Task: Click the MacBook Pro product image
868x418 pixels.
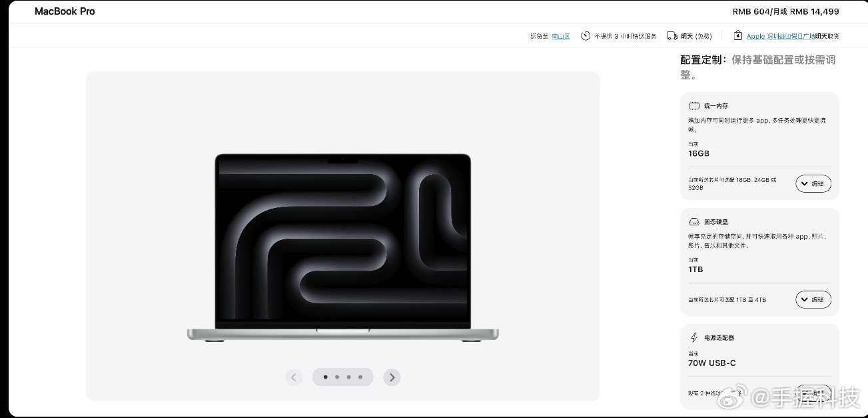Action: click(x=342, y=249)
